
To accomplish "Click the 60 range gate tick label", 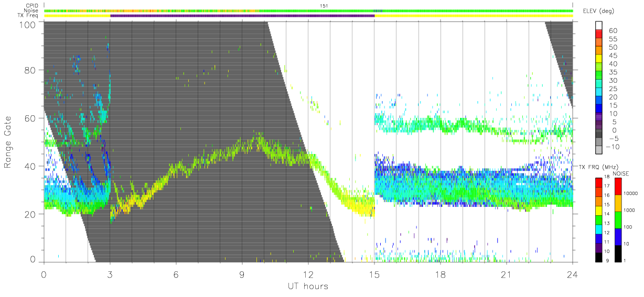I will [29, 118].
